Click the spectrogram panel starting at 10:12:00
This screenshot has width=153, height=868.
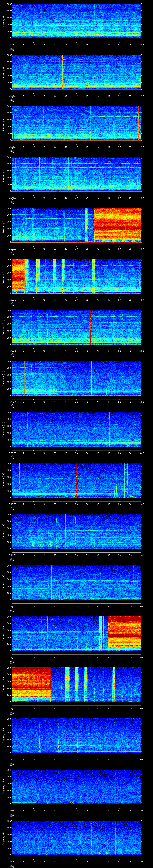[x=76, y=582]
